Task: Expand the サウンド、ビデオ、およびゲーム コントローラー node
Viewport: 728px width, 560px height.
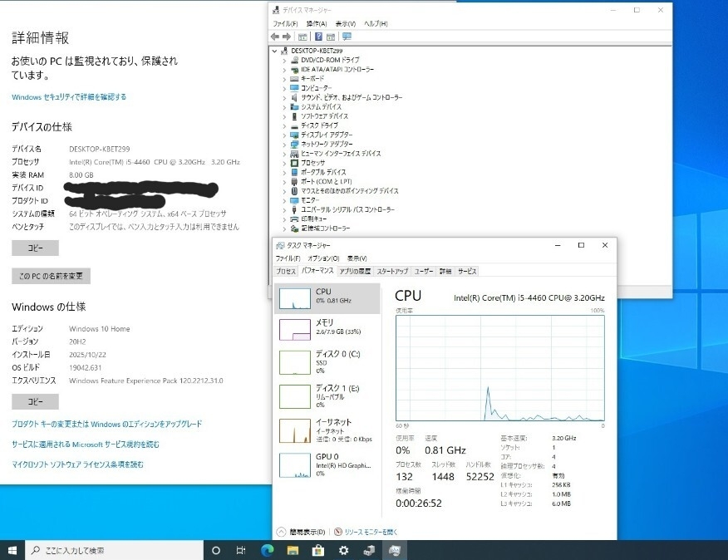Action: pos(284,97)
